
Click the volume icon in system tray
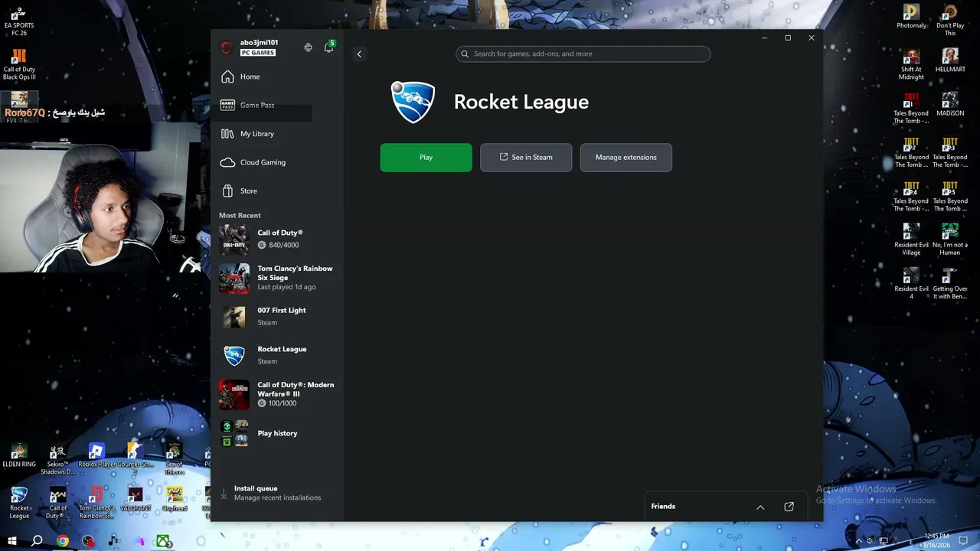coord(869,541)
